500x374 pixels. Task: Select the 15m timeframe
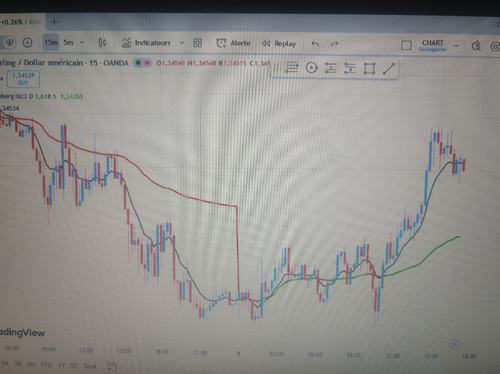point(51,42)
